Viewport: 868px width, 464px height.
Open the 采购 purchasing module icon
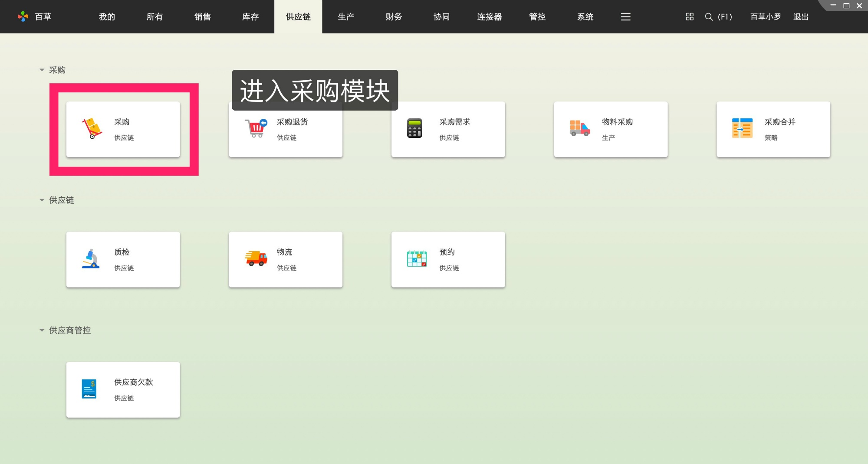tap(90, 128)
